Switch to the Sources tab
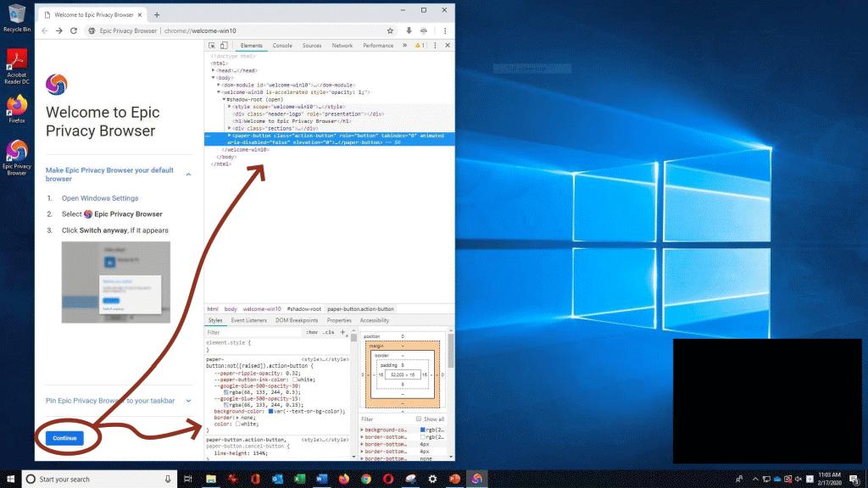 (312, 46)
